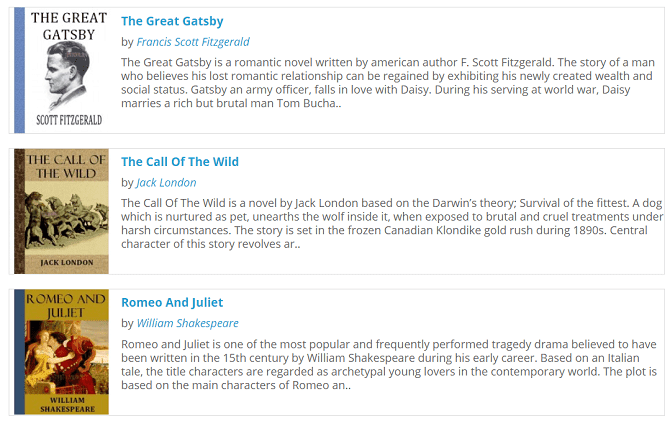Click The Call Of The Wild description text
Viewport: 670px width, 422px height.
pyautogui.click(x=390, y=223)
